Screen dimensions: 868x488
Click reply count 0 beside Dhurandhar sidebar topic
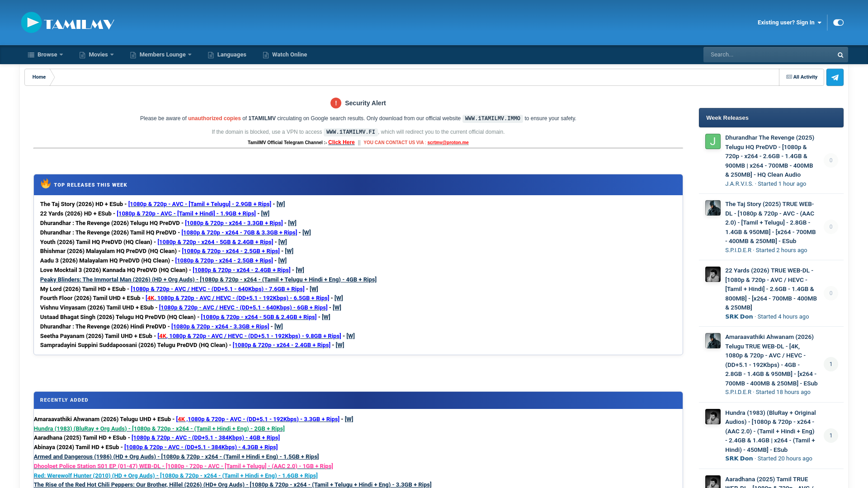coord(831,160)
